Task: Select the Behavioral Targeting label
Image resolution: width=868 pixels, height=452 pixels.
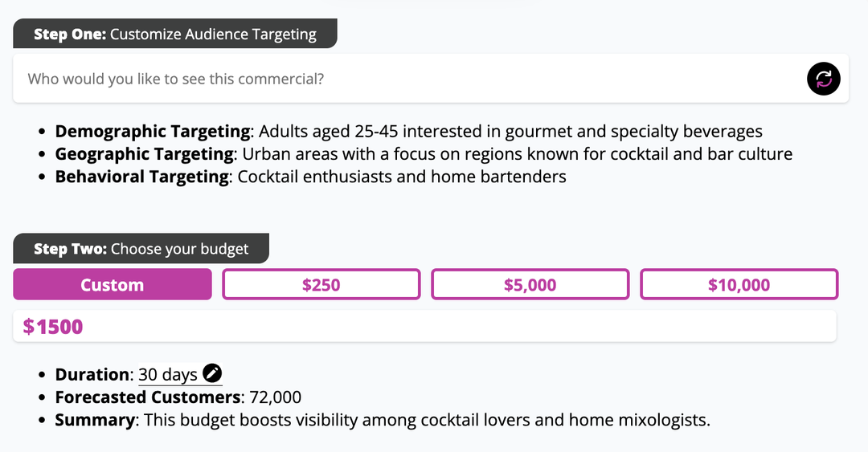Action: click(141, 177)
